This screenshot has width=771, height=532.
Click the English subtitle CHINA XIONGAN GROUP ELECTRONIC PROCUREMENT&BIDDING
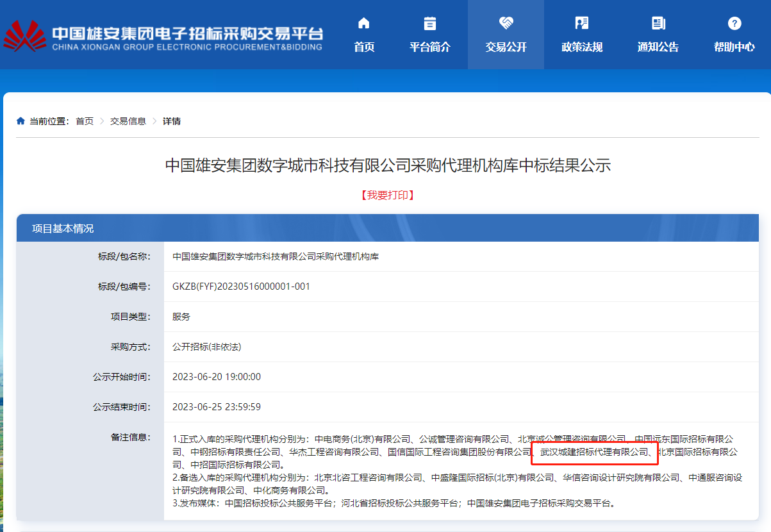187,47
